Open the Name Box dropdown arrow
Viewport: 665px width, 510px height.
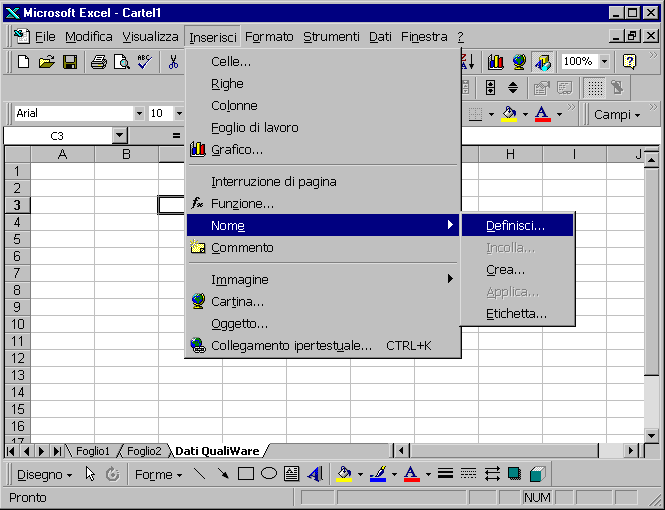coord(120,135)
